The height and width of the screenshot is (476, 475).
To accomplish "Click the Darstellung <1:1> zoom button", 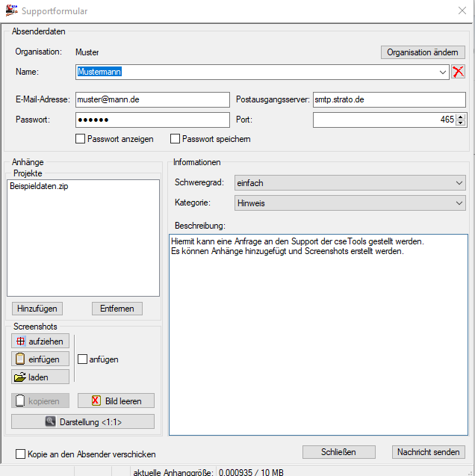I will 83,421.
